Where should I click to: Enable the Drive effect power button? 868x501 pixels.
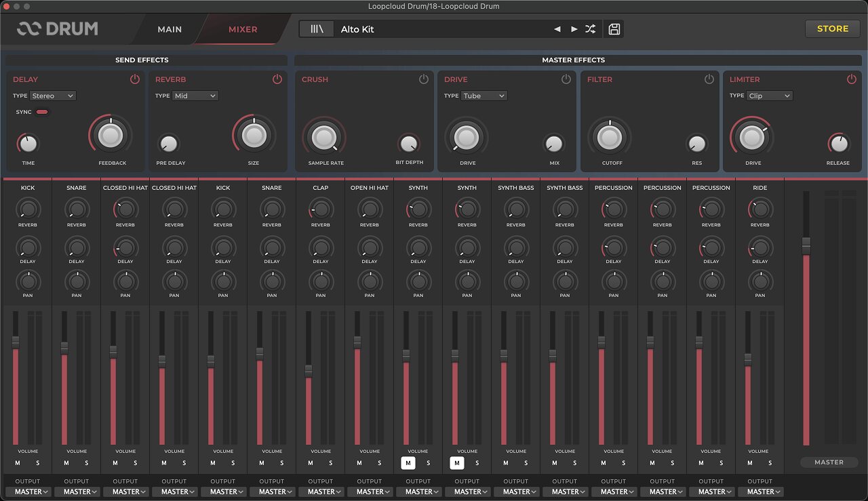[x=566, y=79]
